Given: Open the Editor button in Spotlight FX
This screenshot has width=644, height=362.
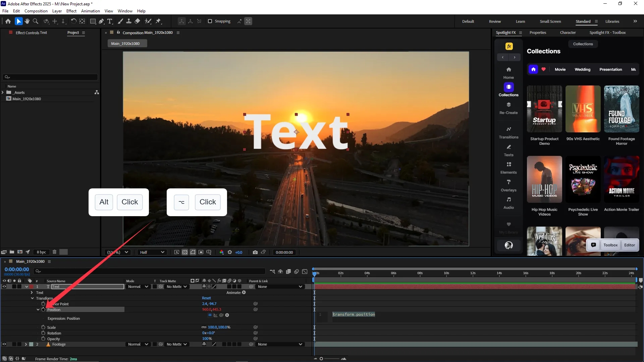Looking at the screenshot, I should click(630, 245).
